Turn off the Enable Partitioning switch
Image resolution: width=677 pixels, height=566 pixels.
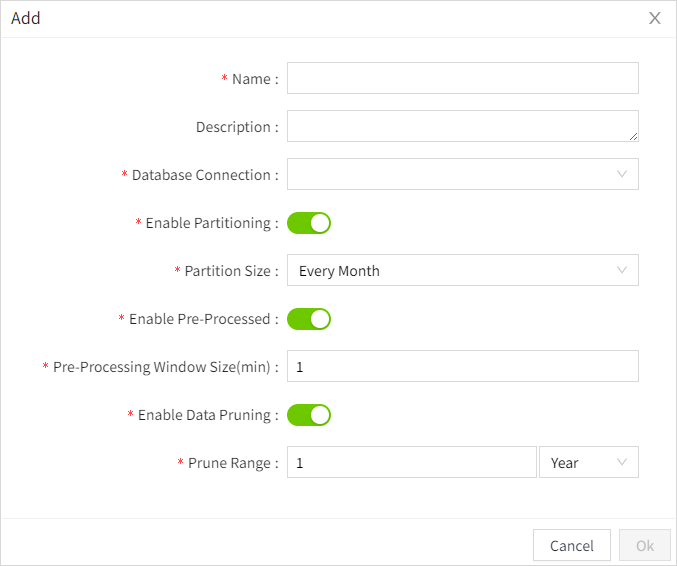pos(309,223)
